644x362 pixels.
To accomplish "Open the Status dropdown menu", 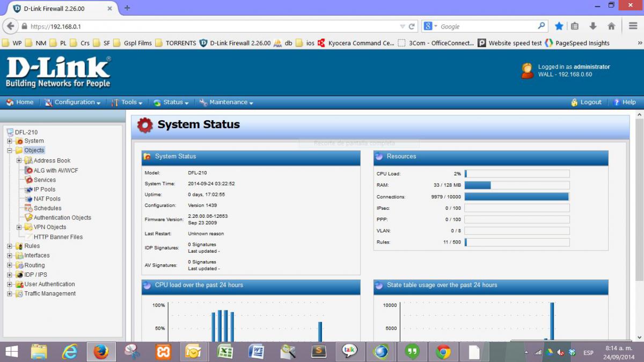I will point(171,102).
